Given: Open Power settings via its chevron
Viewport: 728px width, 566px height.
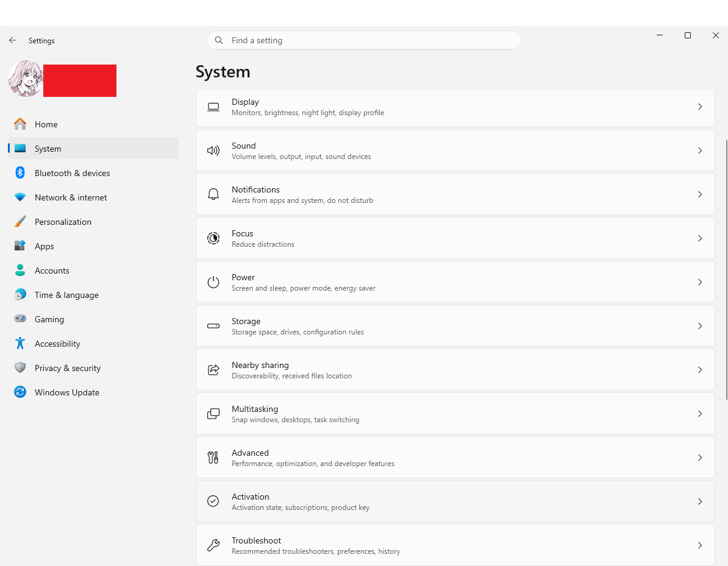Looking at the screenshot, I should (700, 282).
